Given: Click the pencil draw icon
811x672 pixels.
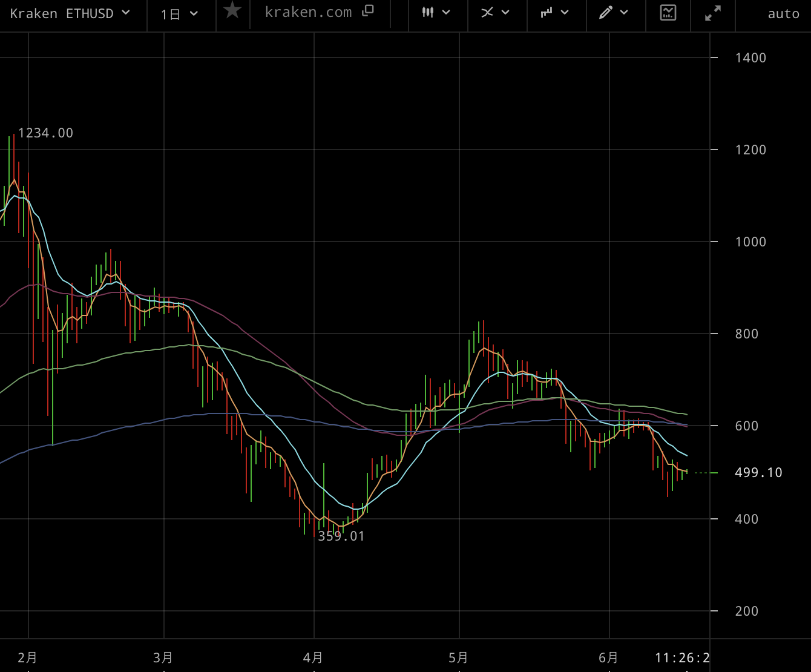Looking at the screenshot, I should point(605,13).
